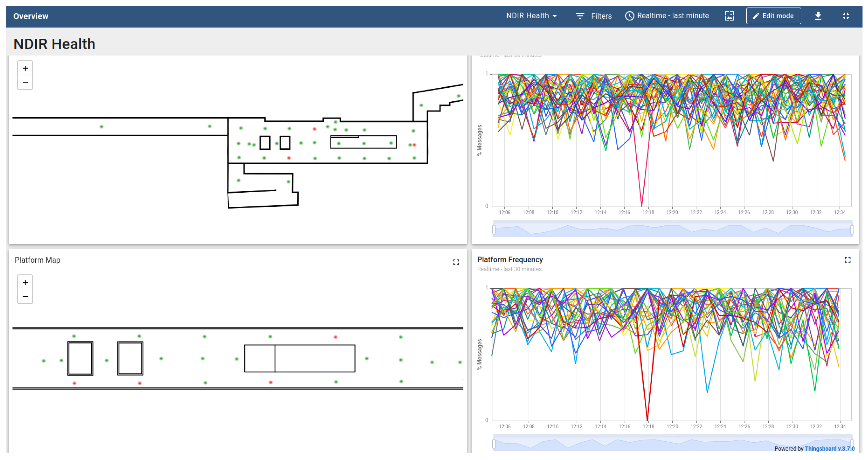Zoom out on the top floor map

pyautogui.click(x=25, y=82)
